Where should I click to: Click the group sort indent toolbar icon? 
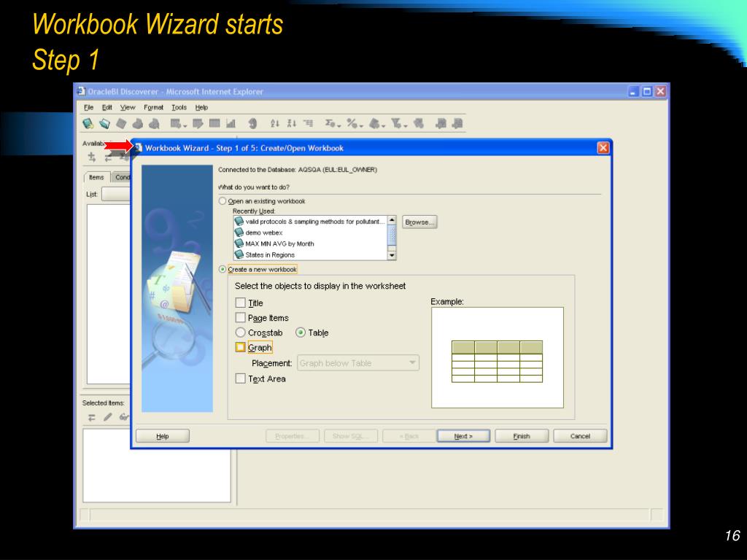click(x=309, y=123)
